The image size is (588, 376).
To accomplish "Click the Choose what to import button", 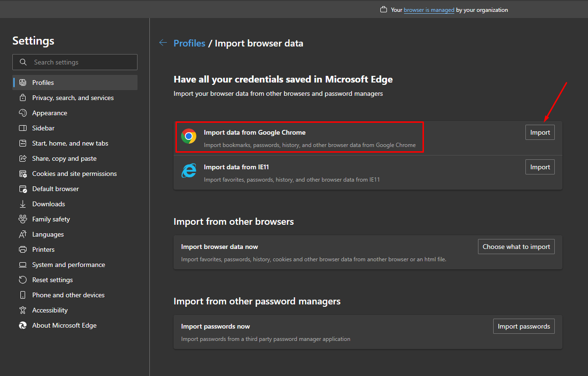I will [x=516, y=247].
